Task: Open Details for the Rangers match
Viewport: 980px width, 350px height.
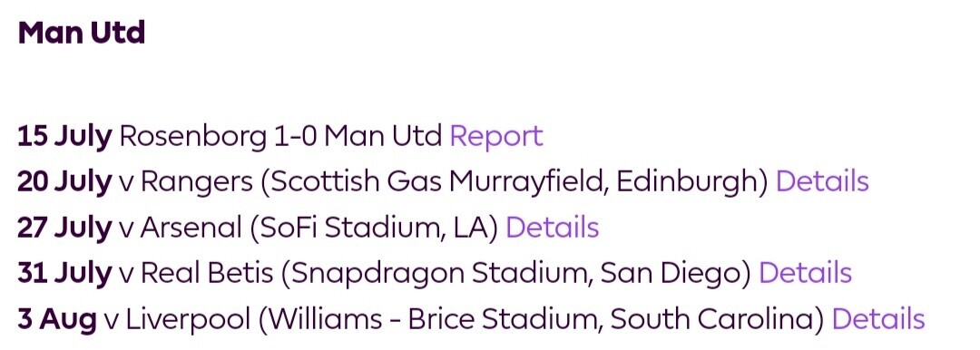Action: (x=822, y=181)
